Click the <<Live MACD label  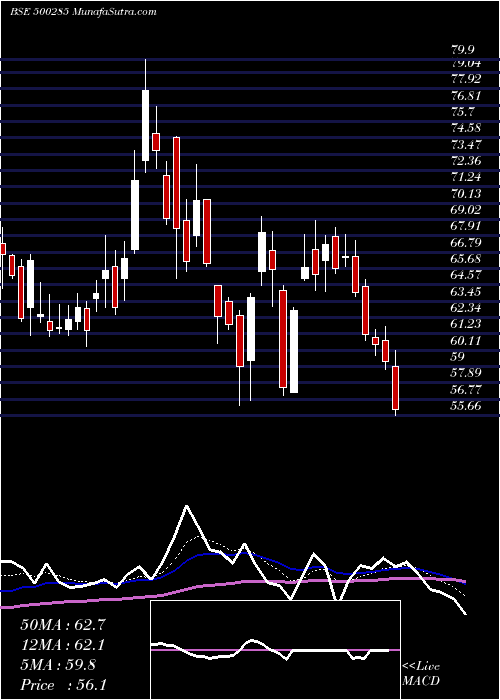[x=421, y=674]
